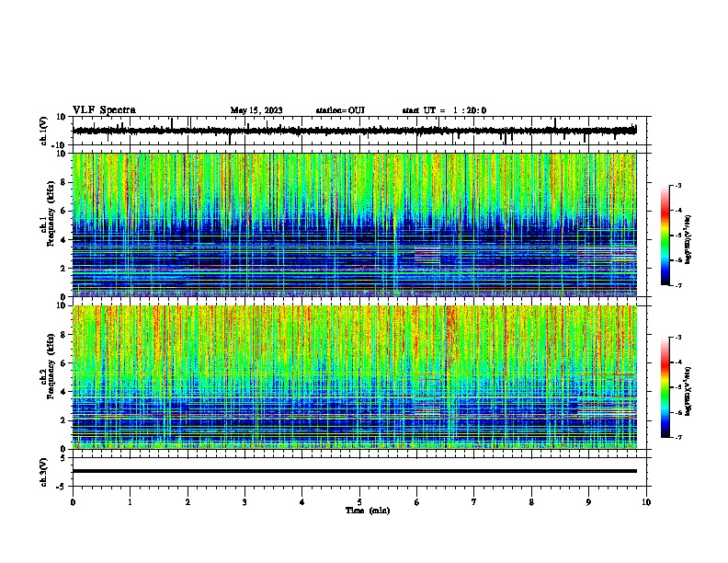Click the time axis tick label "9"
Viewport: 728px width, 563px height.
point(588,502)
